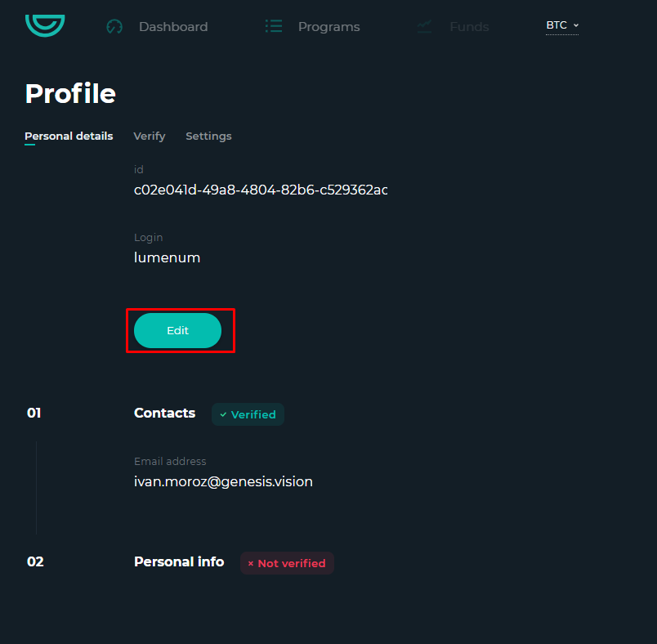The height and width of the screenshot is (644, 657).
Task: Click the Dashboard gauge icon
Action: [114, 27]
